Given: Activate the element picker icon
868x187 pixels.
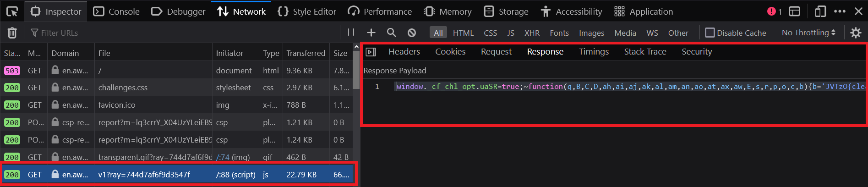Looking at the screenshot, I should pyautogui.click(x=12, y=11).
